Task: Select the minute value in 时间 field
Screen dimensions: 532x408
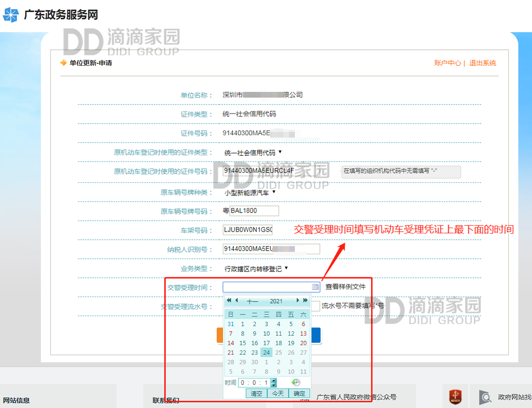Action: (254, 383)
